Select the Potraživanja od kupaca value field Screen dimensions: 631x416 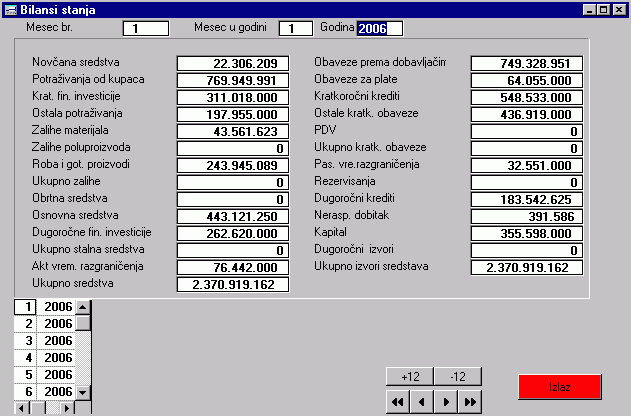tap(233, 80)
